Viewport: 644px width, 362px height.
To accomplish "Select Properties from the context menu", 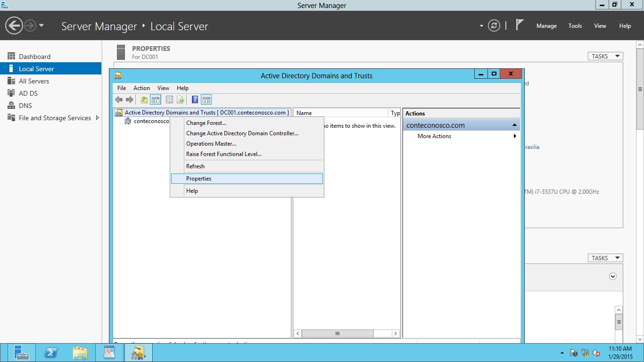I will coord(198,178).
